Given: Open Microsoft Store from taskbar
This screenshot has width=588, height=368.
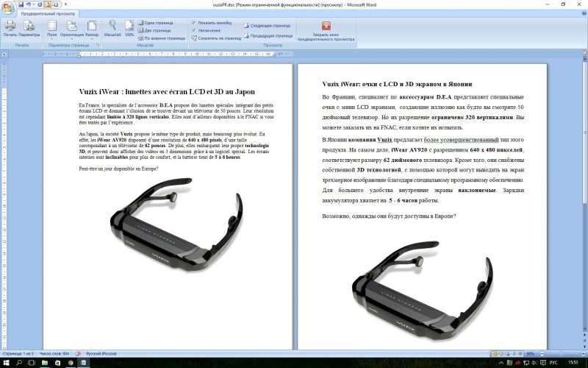Looking at the screenshot, I should point(57,363).
